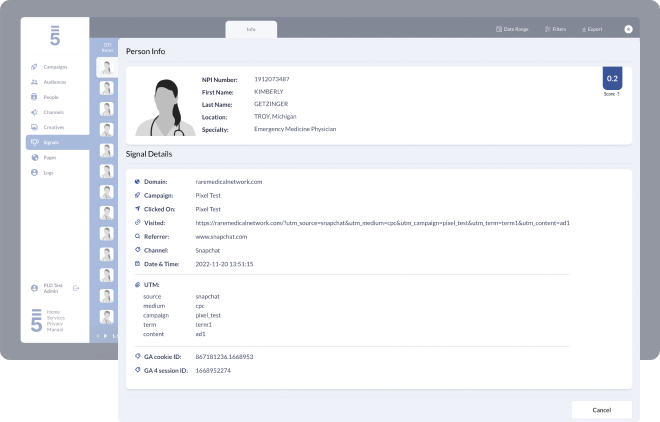Screen dimensions: 660x422
Task: Click the Pages globe icon
Action: click(x=35, y=157)
